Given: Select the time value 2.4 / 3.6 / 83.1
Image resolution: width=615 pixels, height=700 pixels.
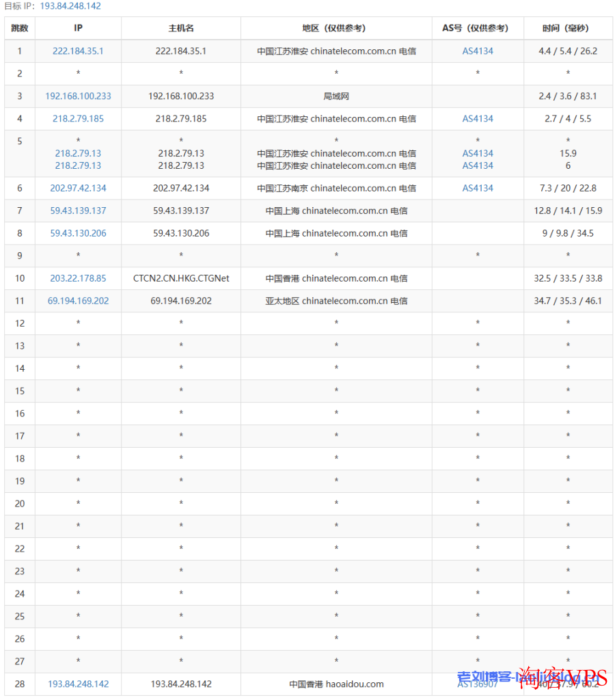Looking at the screenshot, I should pos(568,96).
